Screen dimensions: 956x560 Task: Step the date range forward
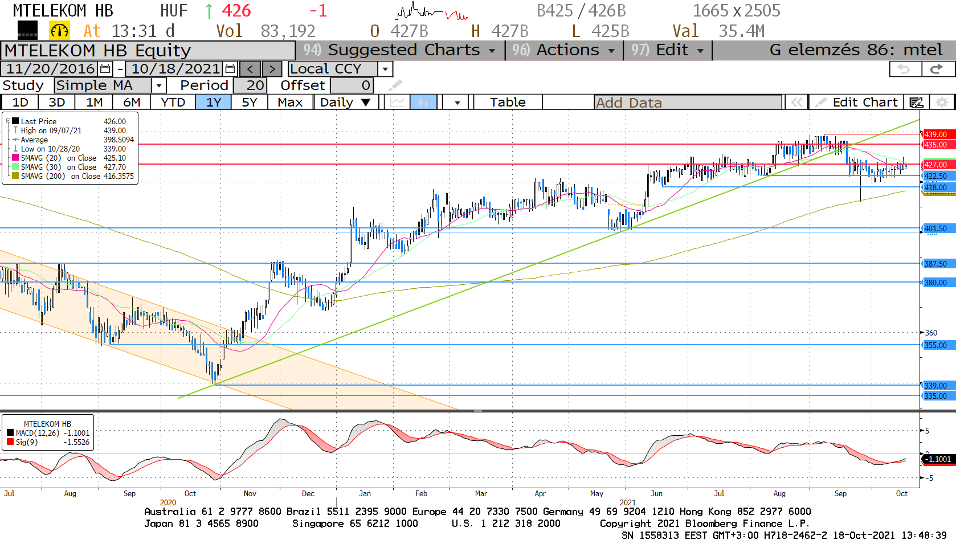pos(272,69)
